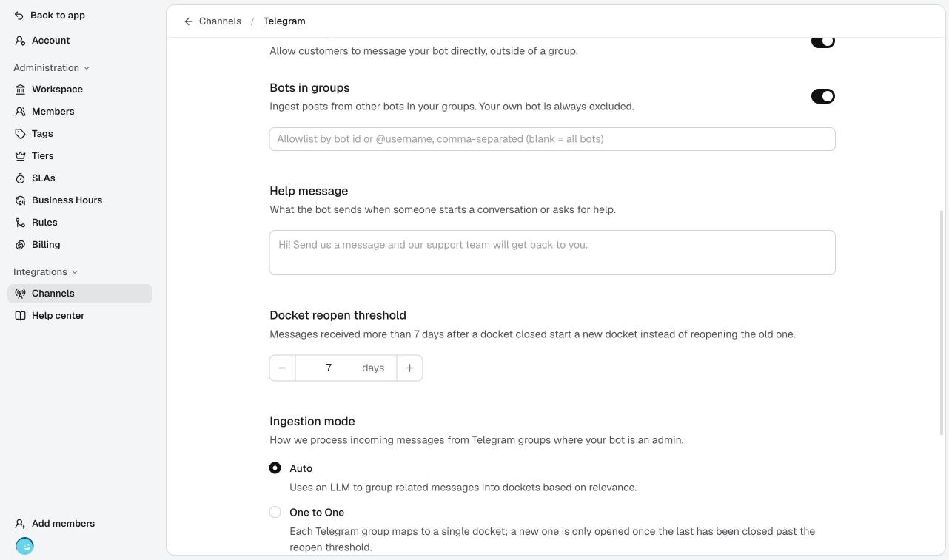949x560 pixels.
Task: Toggle the Bots in groups switch
Action: click(x=823, y=96)
